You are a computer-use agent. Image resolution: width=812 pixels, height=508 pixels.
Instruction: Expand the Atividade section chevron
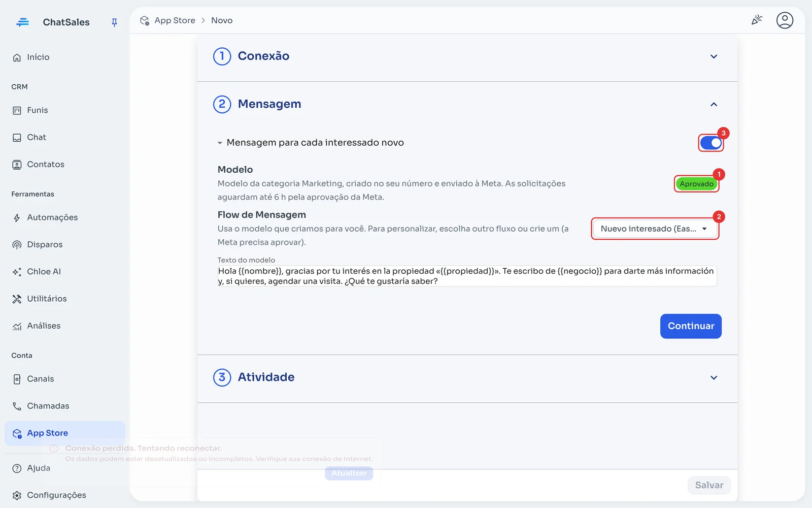pyautogui.click(x=714, y=377)
